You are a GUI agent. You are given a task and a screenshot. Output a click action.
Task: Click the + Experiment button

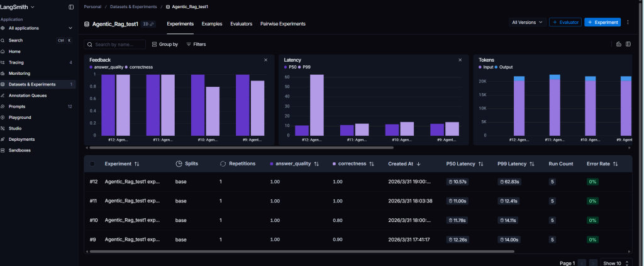click(x=602, y=22)
